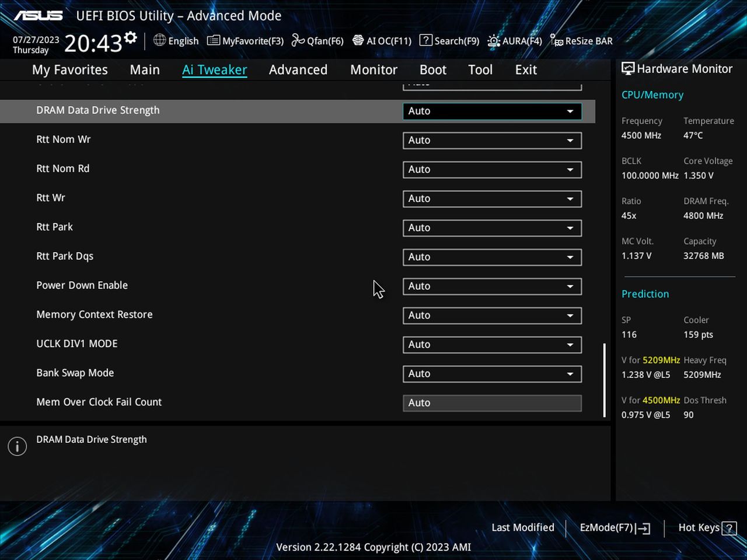Open Search(F9) question mark icon
This screenshot has width=747, height=560.
(426, 40)
